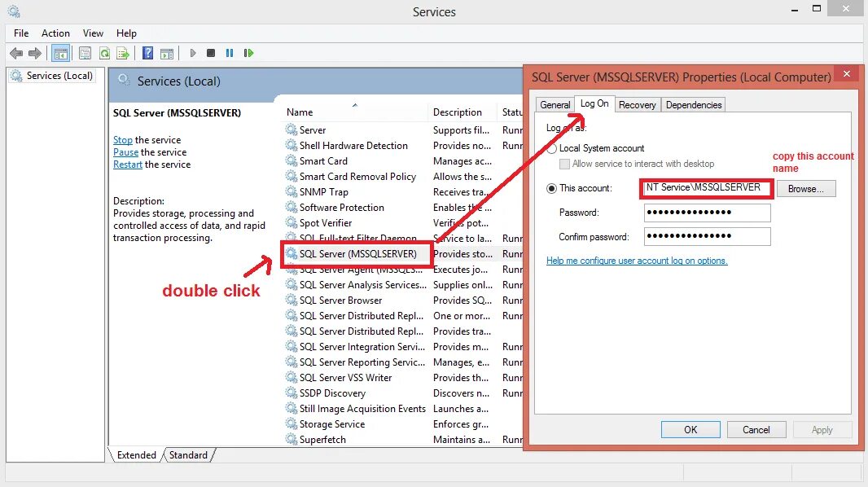Switch to the General tab
The image size is (868, 487).
point(555,104)
